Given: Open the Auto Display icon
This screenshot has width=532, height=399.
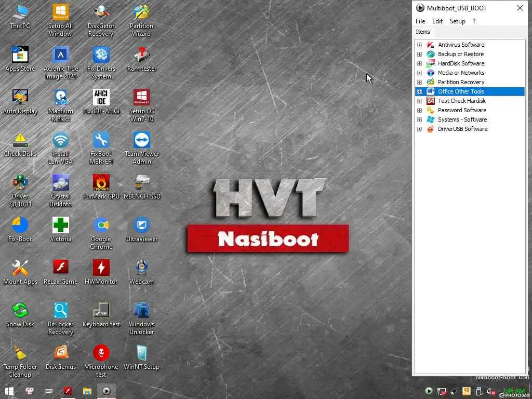Looking at the screenshot, I should click(20, 102).
